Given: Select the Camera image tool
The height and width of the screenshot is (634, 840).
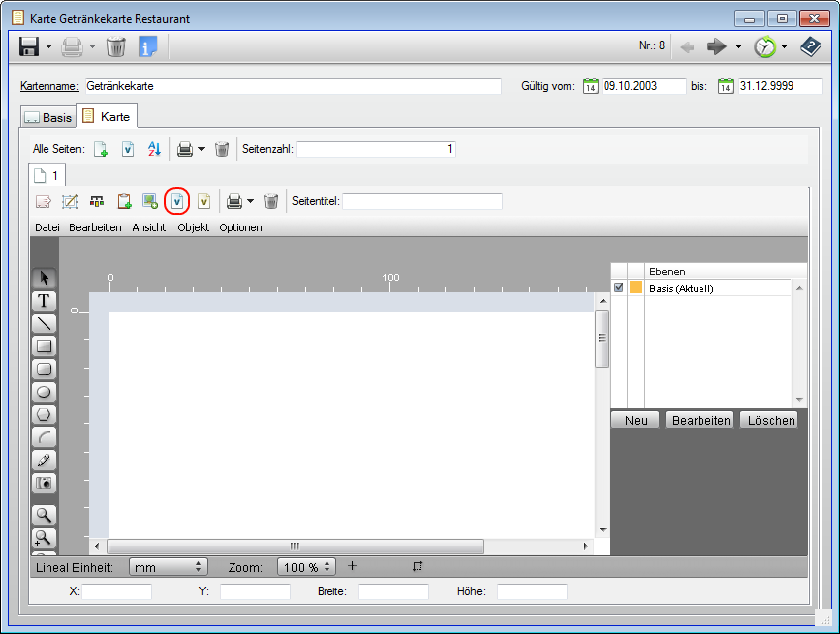Looking at the screenshot, I should [x=45, y=483].
